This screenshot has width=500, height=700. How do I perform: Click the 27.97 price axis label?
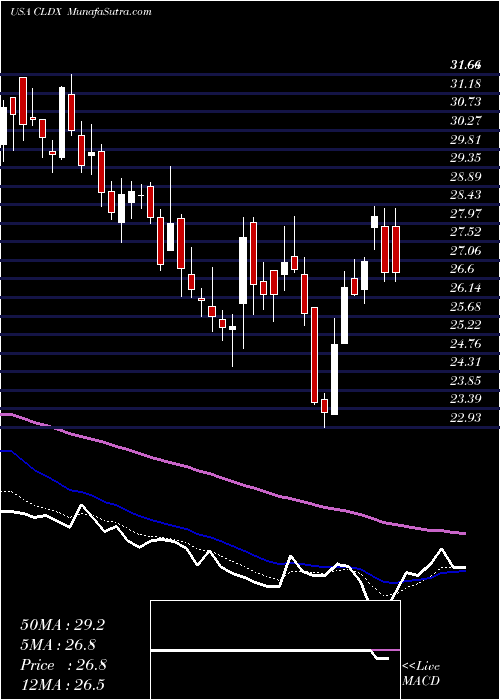(466, 213)
